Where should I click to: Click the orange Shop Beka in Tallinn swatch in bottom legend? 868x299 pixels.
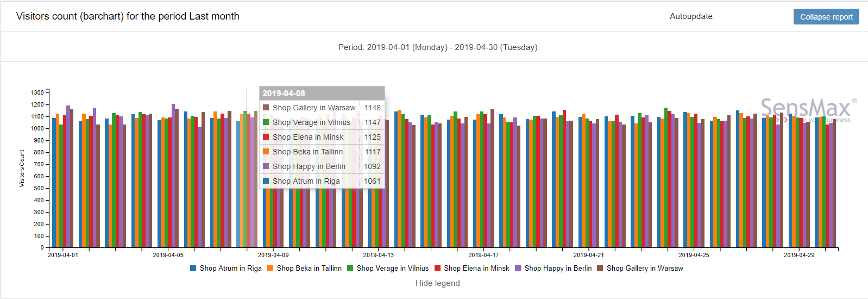tap(271, 268)
